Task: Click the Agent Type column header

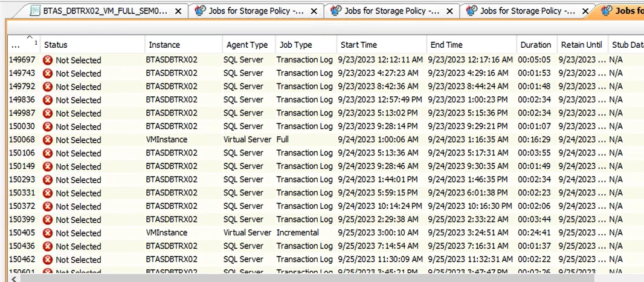Action: 246,45
